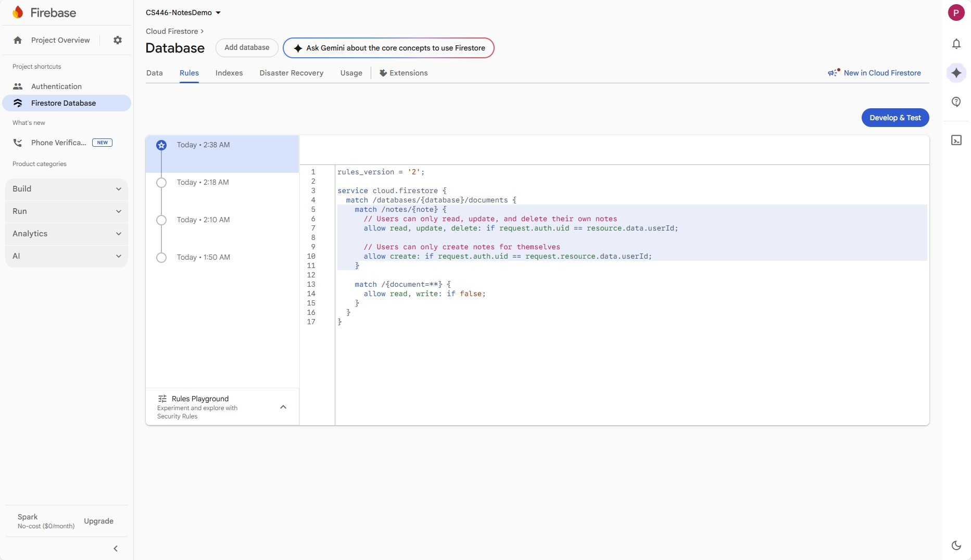Open the help question-mark icon
The image size is (971, 560).
point(956,102)
